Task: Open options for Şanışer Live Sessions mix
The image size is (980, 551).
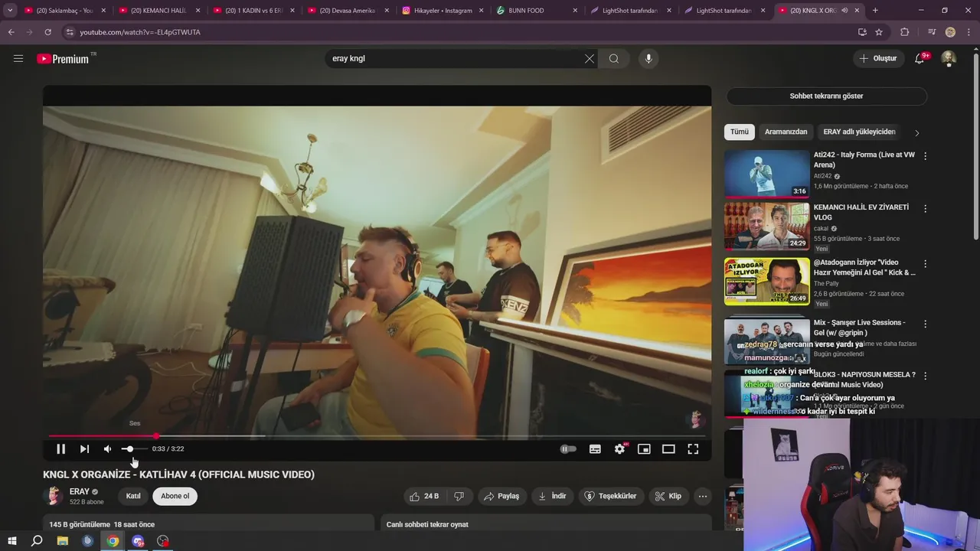Action: click(x=925, y=324)
